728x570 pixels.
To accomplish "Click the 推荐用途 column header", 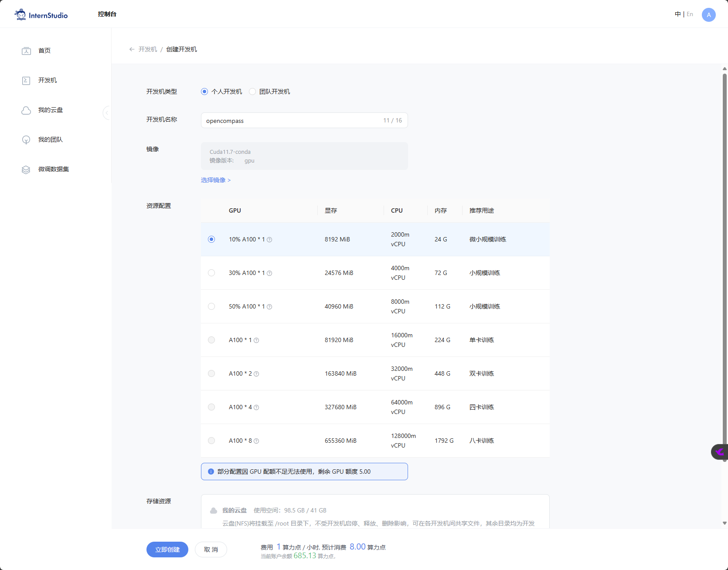I will [482, 210].
